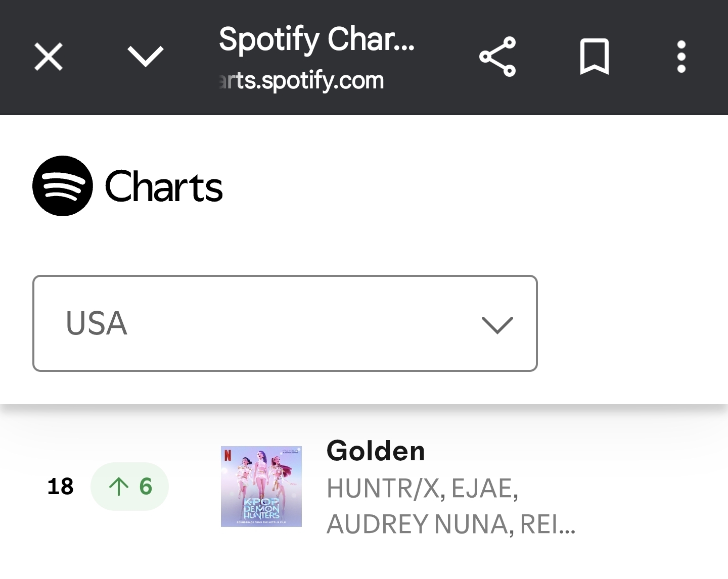Click the Charts wordmark link

coord(164,186)
